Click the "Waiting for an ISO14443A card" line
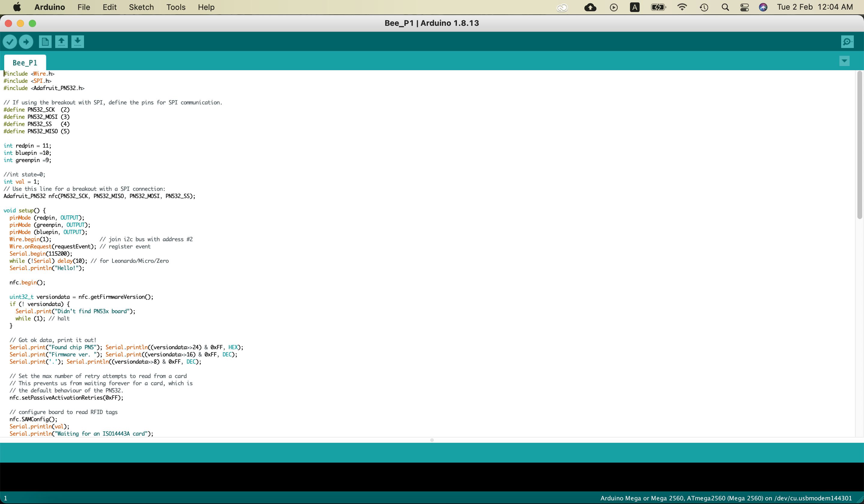 click(x=81, y=434)
